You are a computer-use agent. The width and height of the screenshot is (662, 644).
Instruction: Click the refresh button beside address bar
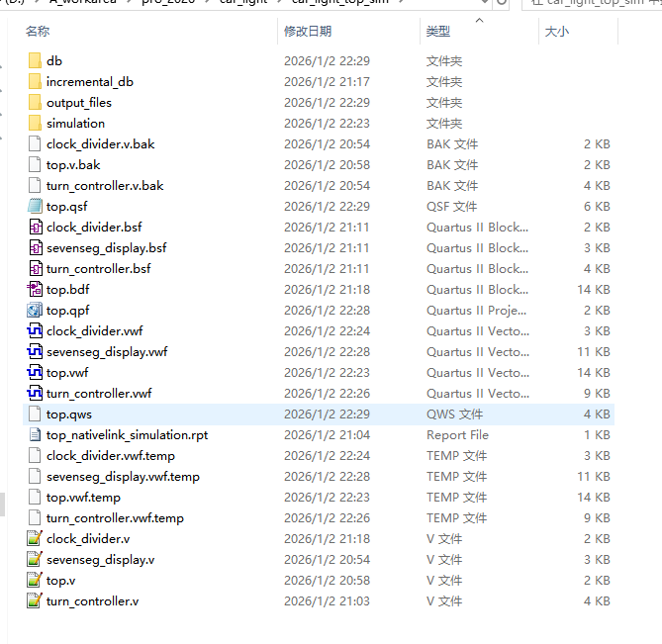pyautogui.click(x=502, y=2)
